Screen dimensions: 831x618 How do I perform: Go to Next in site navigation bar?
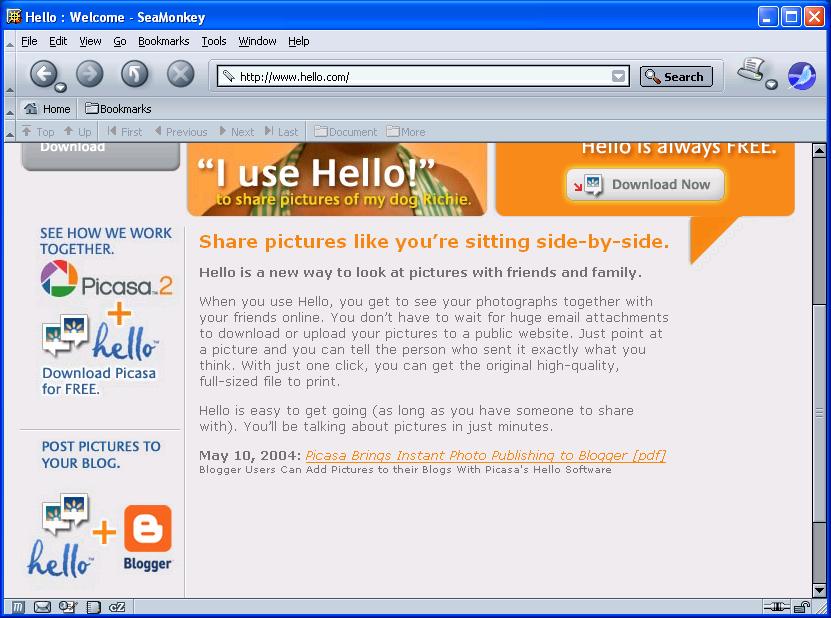(237, 131)
